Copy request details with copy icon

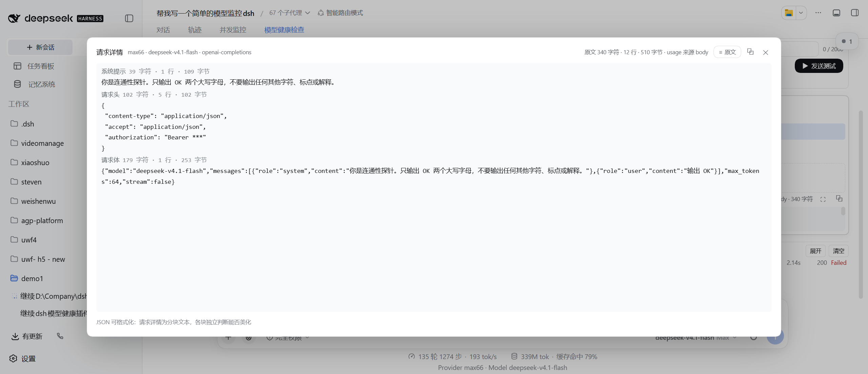[x=750, y=52]
